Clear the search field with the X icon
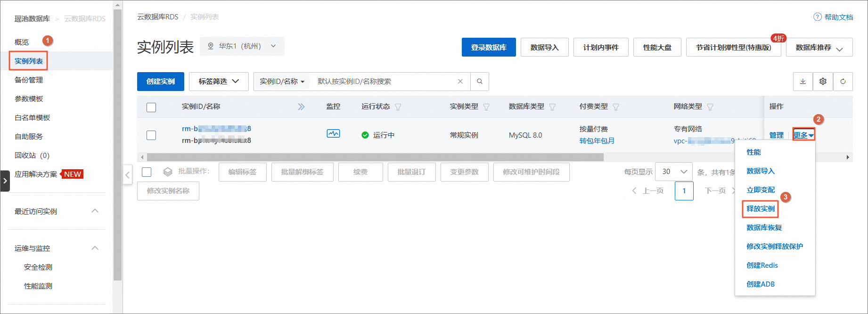 460,82
